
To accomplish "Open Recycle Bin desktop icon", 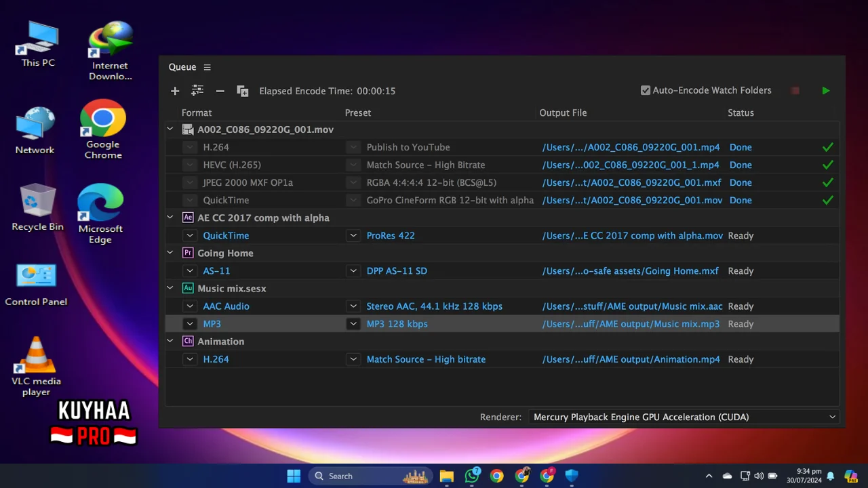I will coord(37,207).
